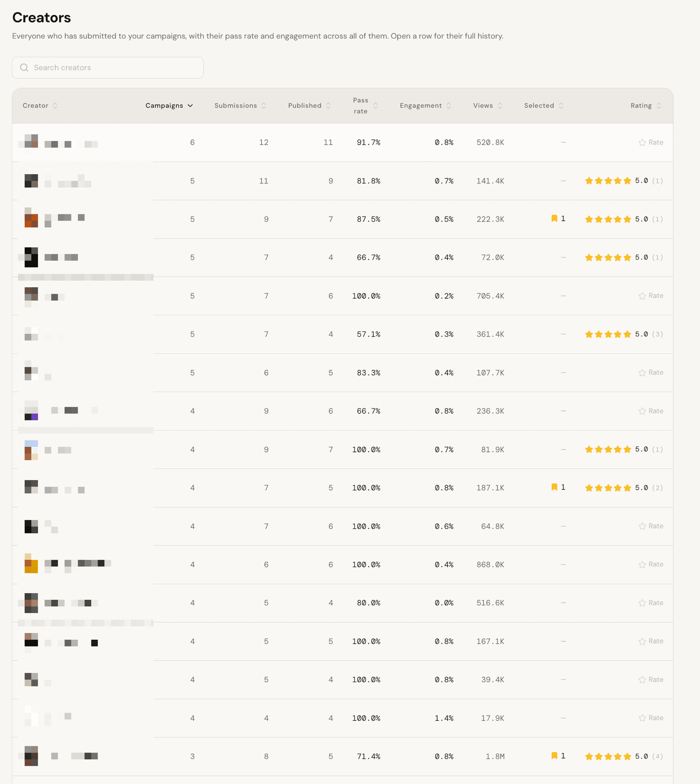
Task: Click the 1.4% engagement value
Action: 444,718
